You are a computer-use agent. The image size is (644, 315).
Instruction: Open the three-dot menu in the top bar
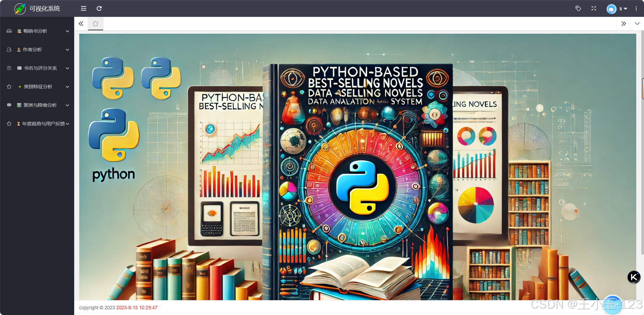point(636,8)
